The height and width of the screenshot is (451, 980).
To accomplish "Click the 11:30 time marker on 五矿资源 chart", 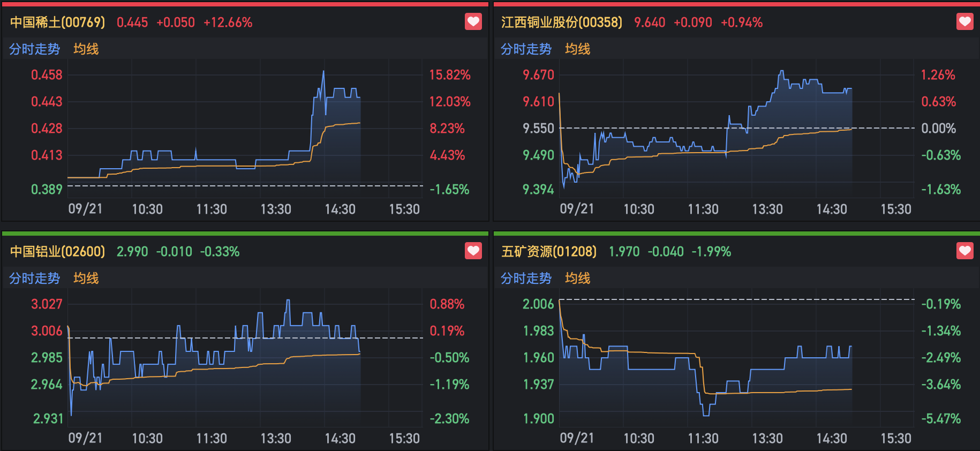I will (703, 439).
